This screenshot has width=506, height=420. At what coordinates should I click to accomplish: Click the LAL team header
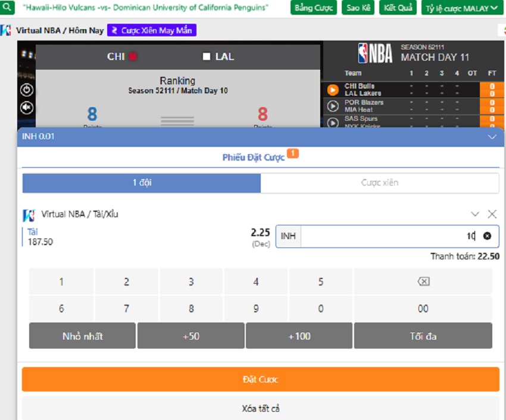tap(218, 57)
